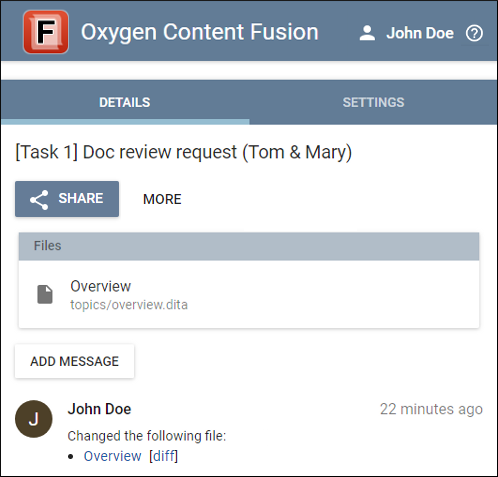This screenshot has height=477, width=498.
Task: Click the topics/overview.dita file path
Action: (129, 305)
